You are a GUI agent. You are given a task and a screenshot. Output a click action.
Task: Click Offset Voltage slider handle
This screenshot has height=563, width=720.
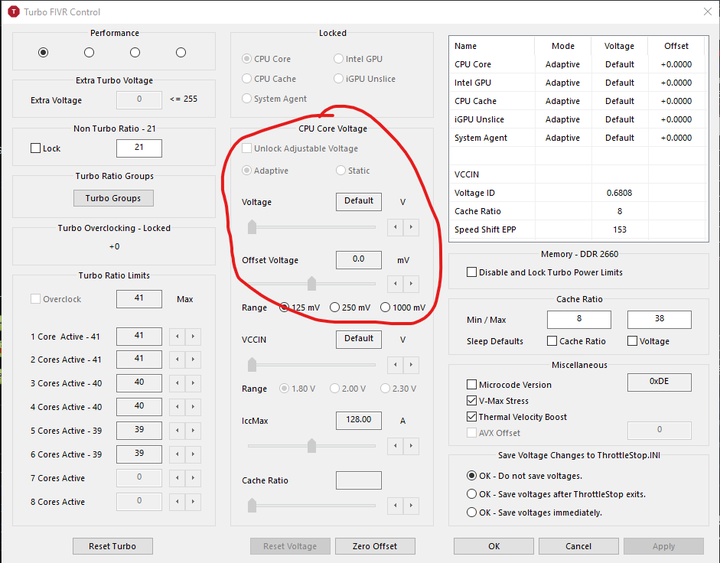coord(312,284)
